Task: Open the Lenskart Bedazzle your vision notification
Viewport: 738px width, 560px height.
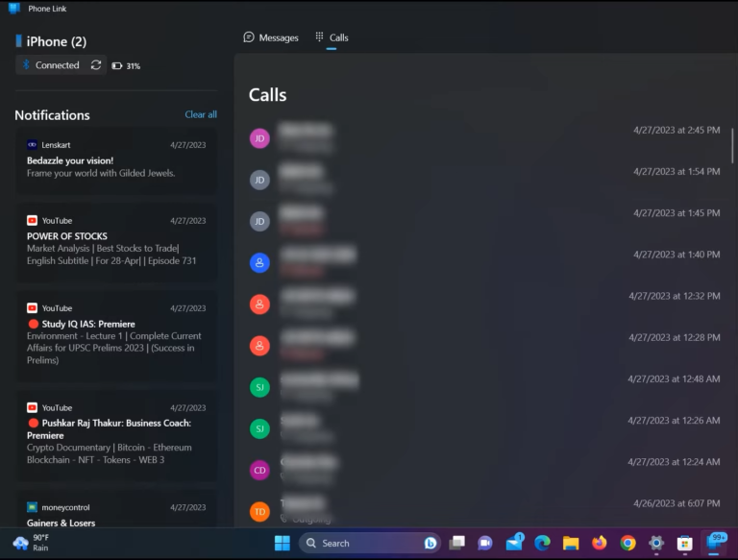Action: 116,160
